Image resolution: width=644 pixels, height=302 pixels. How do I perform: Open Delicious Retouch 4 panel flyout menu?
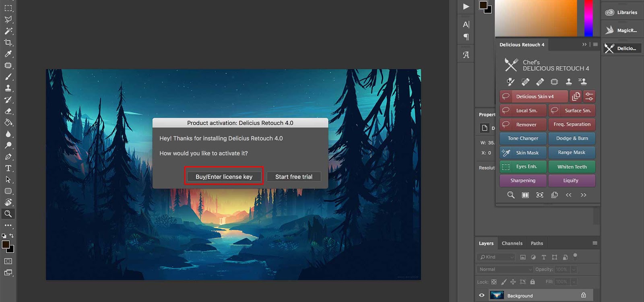595,44
